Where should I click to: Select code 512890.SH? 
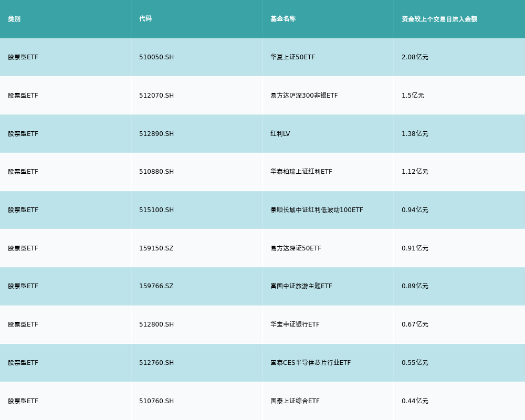pos(156,134)
